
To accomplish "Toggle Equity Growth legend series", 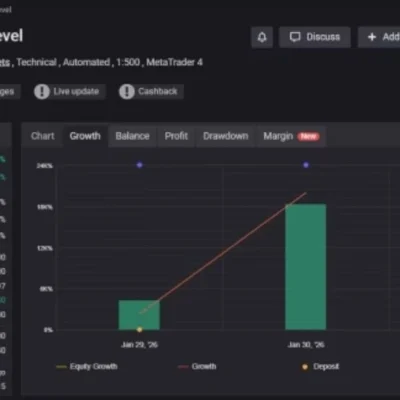I will (x=87, y=367).
